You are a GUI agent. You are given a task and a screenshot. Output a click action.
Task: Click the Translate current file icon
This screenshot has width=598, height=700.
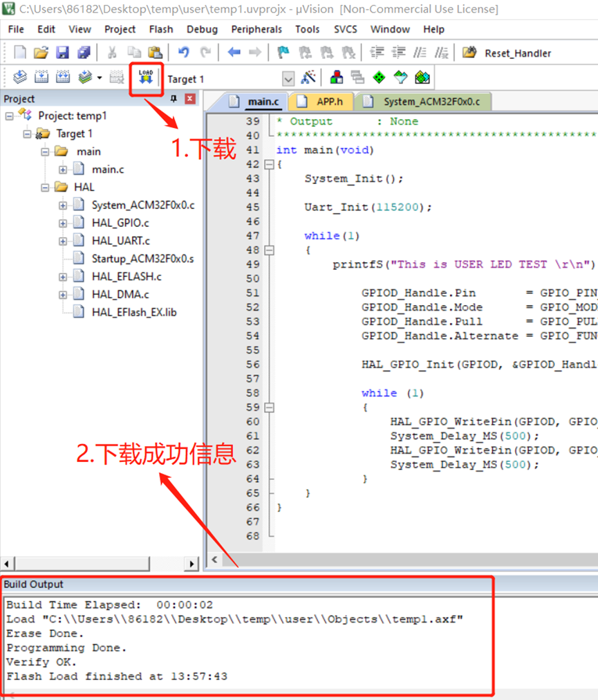click(x=20, y=77)
